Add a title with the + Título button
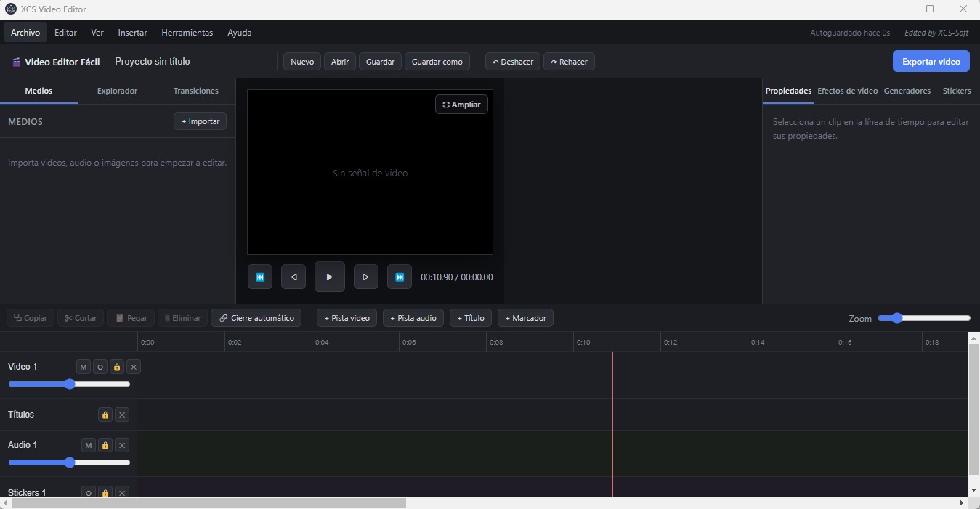Screen dimensions: 980x509 click(x=471, y=318)
